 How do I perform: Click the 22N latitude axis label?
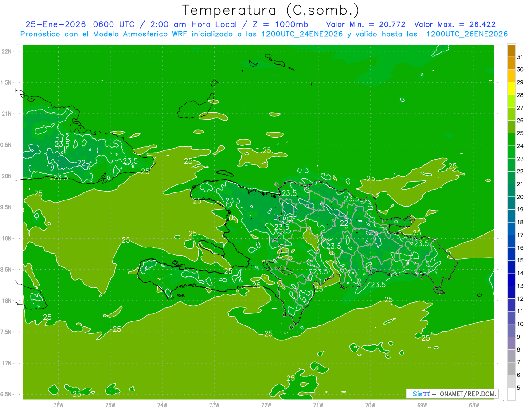click(x=7, y=51)
